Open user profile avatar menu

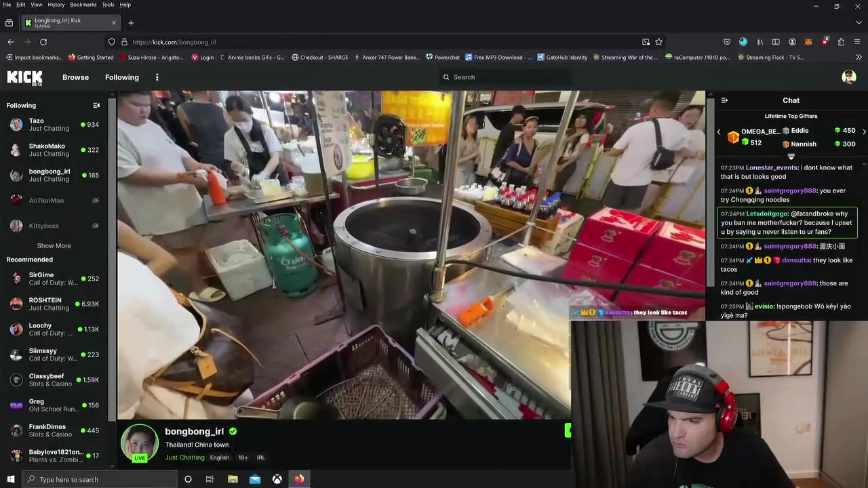click(x=848, y=77)
